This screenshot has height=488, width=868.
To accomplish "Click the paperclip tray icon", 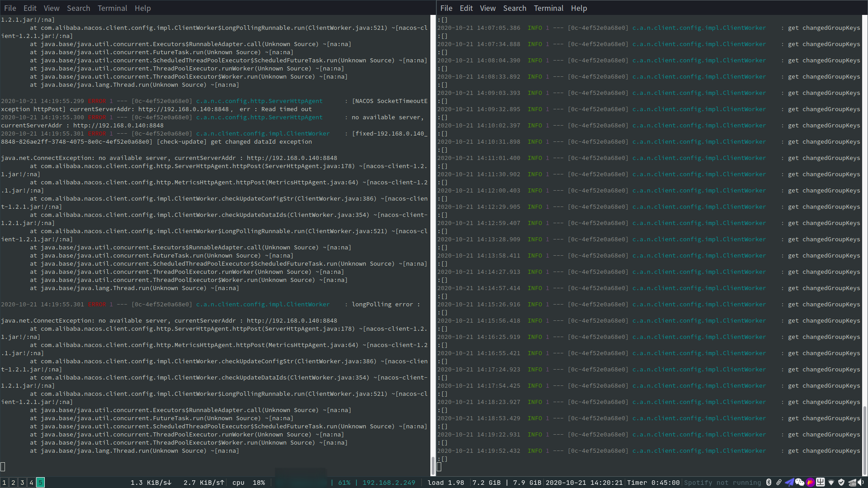I will [779, 482].
